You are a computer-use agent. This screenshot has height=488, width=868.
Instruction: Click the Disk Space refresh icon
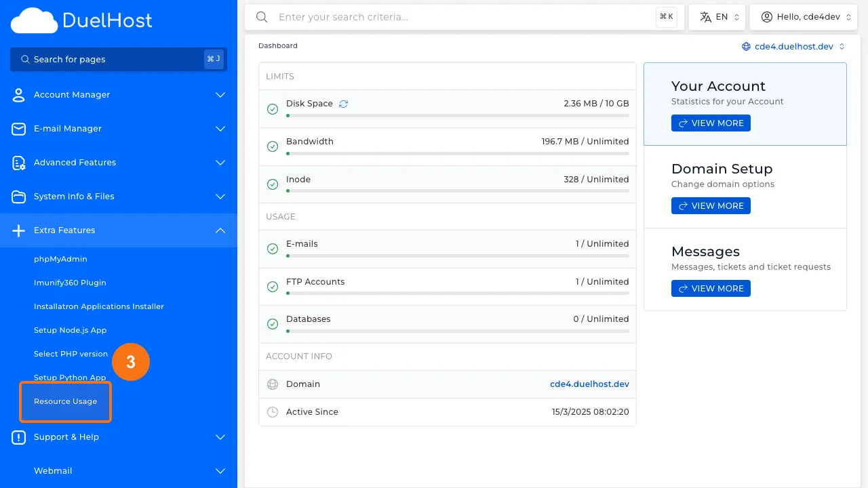[x=343, y=104]
